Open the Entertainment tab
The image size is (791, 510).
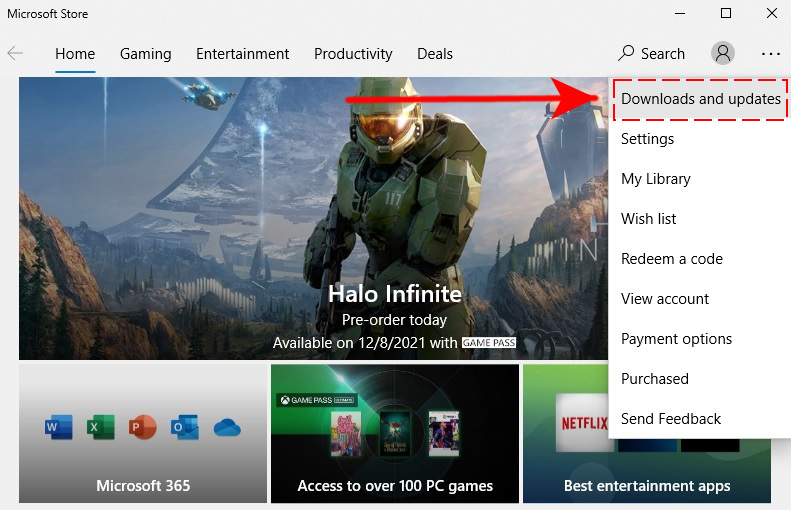click(243, 53)
